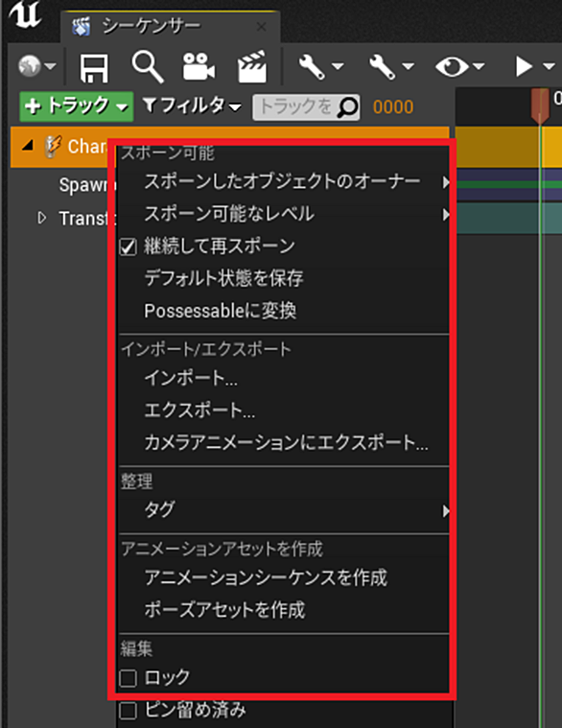Image resolution: width=562 pixels, height=728 pixels.
Task: Click the movie camera icon
Action: click(199, 67)
